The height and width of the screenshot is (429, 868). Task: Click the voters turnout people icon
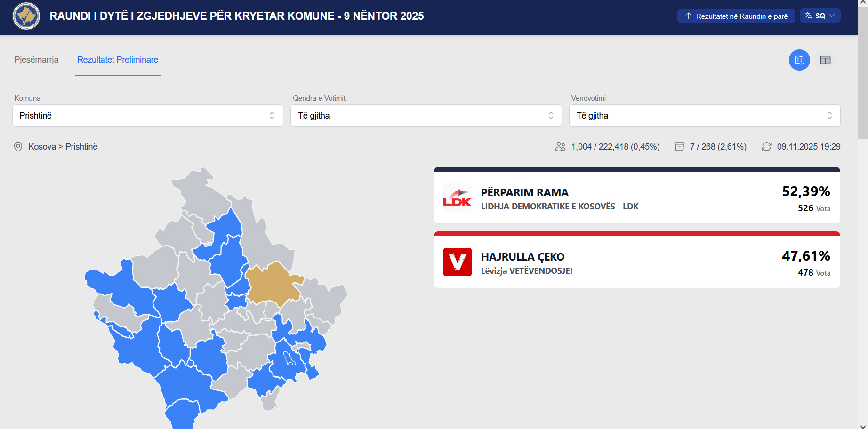point(560,147)
